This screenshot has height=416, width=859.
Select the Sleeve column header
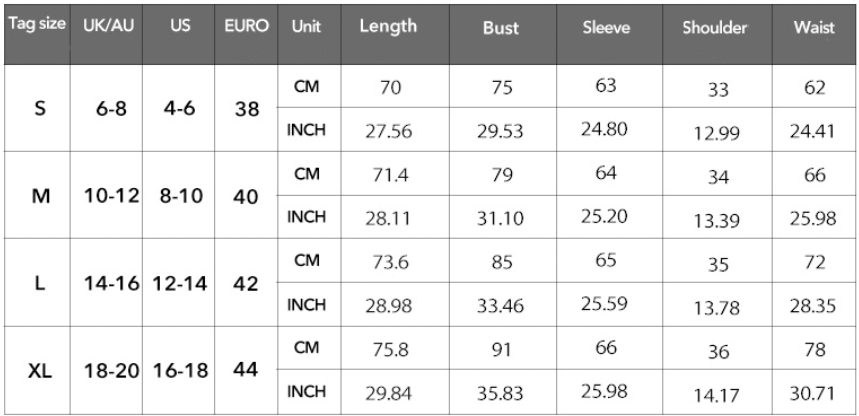606,28
